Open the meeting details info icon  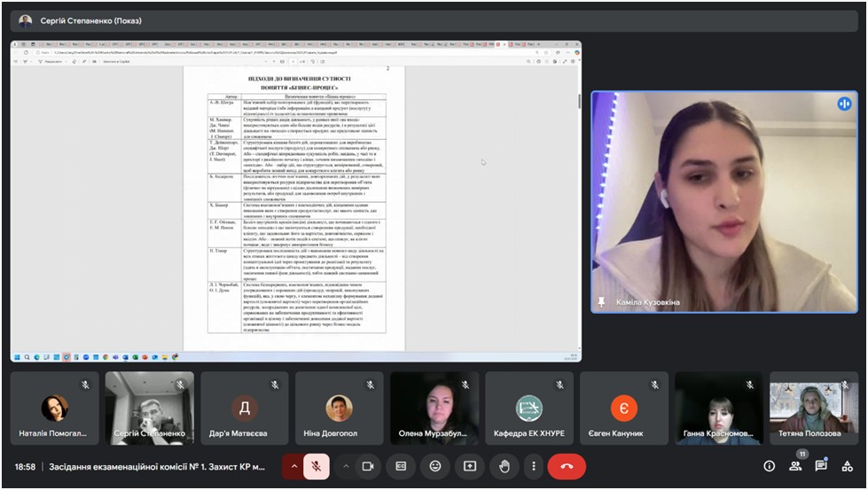769,466
